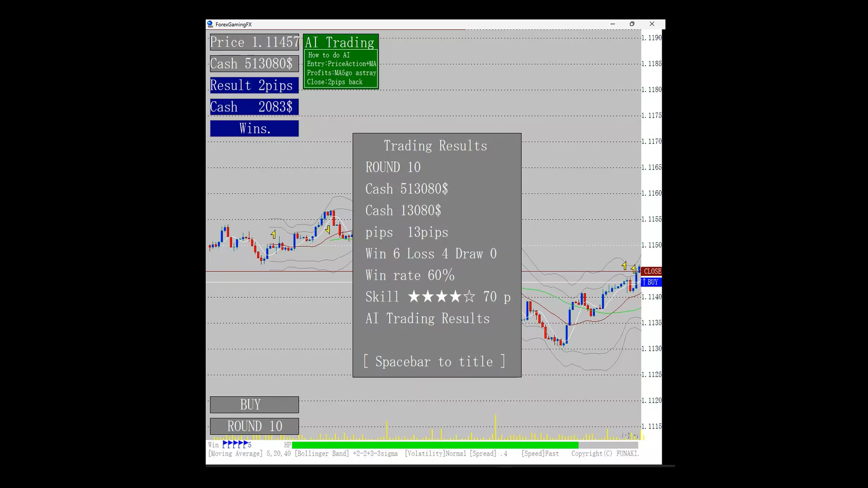868x488 pixels.
Task: Click the Win rate 60% line
Action: click(x=410, y=275)
